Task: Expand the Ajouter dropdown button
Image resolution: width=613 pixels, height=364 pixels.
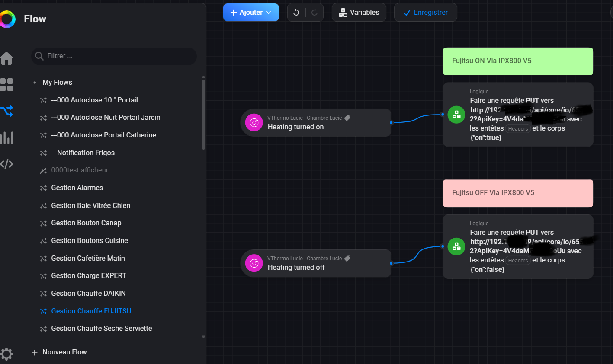Action: click(251, 13)
